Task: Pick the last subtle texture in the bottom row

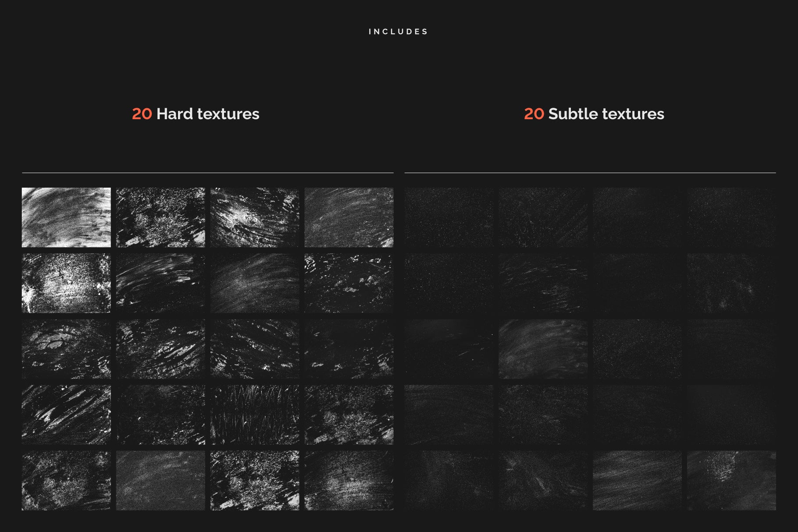Action: [731, 480]
